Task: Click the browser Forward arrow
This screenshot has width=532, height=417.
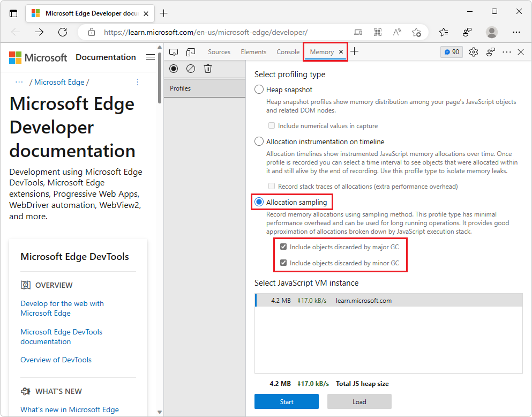Action: pos(39,32)
